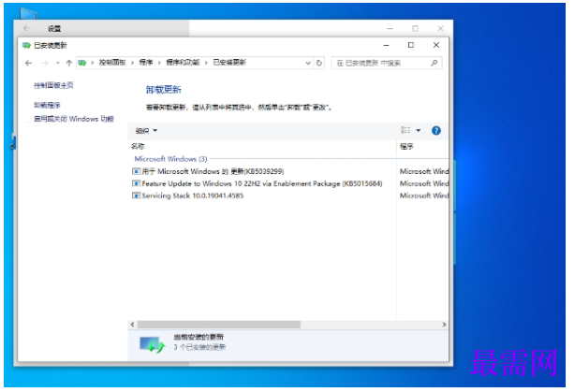Expand the address bar history dropdown
575x392 pixels.
(x=308, y=63)
